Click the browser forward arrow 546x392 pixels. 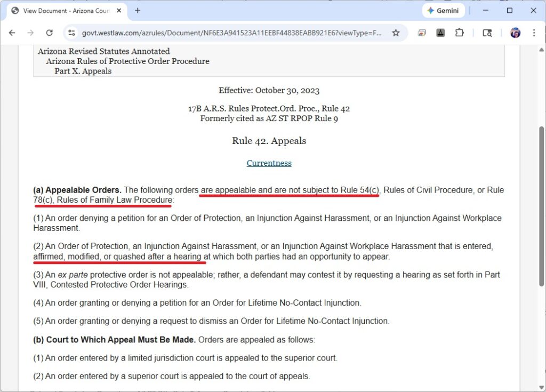[x=30, y=33]
